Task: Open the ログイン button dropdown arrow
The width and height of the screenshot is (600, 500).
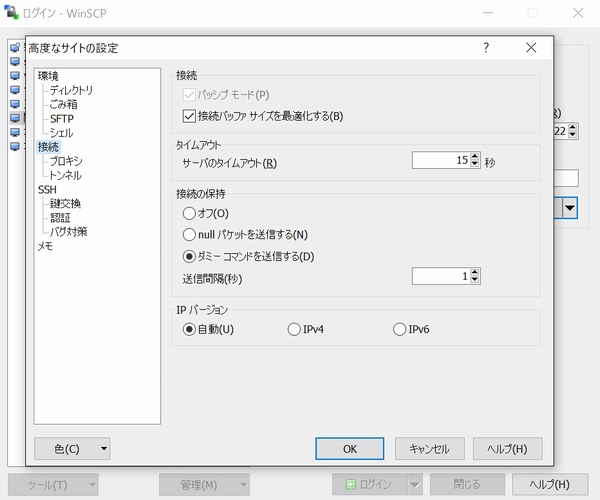Action: pos(414,484)
